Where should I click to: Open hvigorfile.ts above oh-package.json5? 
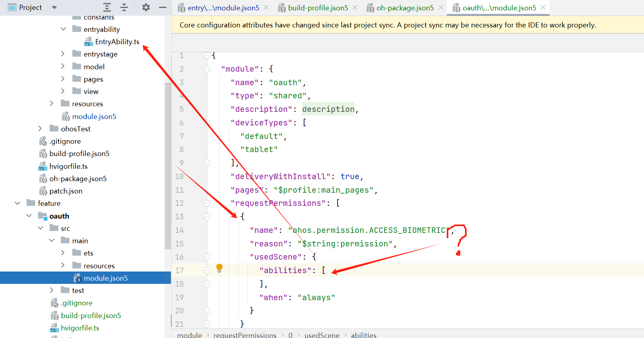point(69,166)
